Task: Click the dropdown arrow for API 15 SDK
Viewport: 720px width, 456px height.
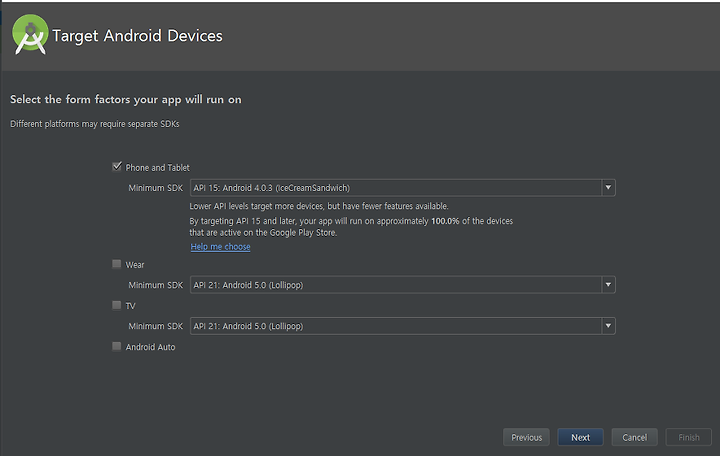Action: coord(608,188)
